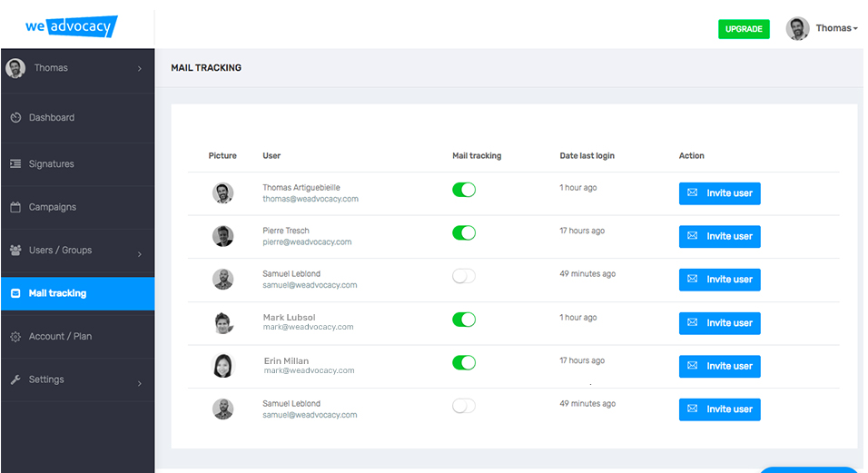Invite user Mark Lubsol

[x=720, y=323]
